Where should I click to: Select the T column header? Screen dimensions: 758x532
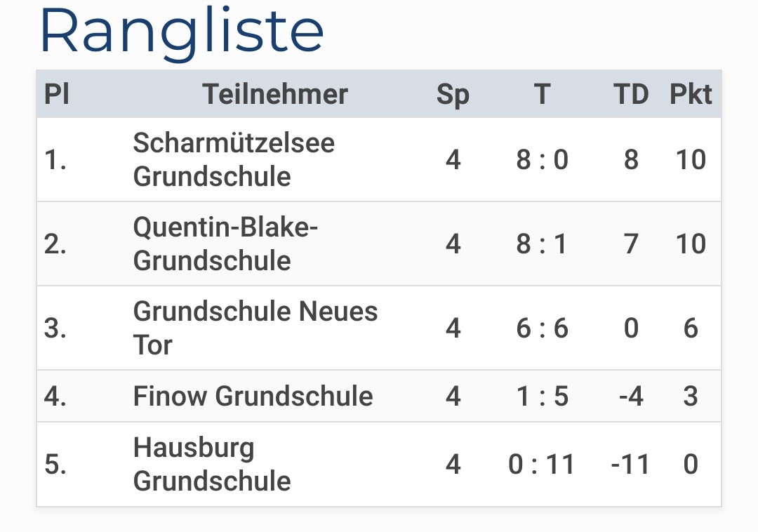click(543, 94)
